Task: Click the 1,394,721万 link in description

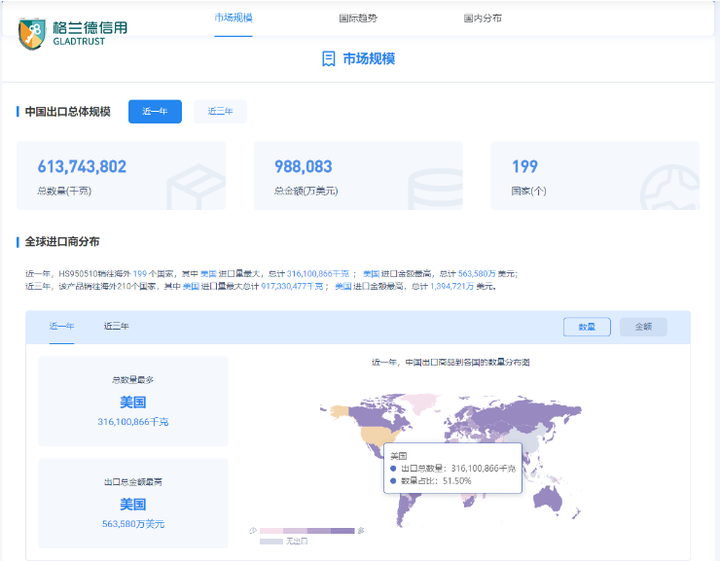Action: (452, 286)
